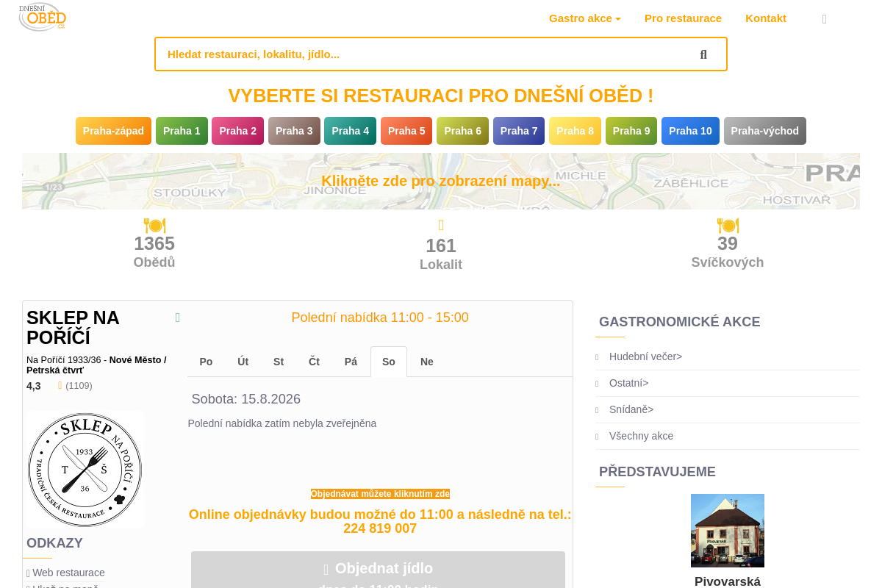Filter by Praha 2 district
Screen dimensions: 882x588
tap(238, 131)
